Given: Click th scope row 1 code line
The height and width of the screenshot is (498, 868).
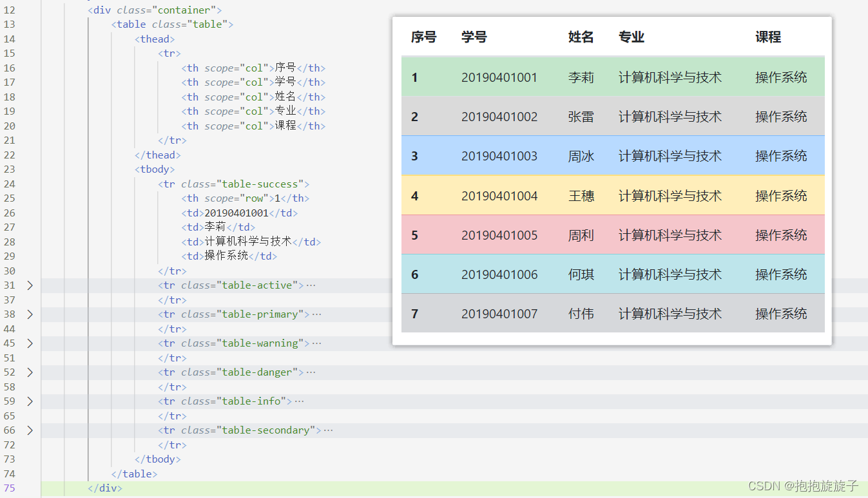Looking at the screenshot, I should point(245,198).
